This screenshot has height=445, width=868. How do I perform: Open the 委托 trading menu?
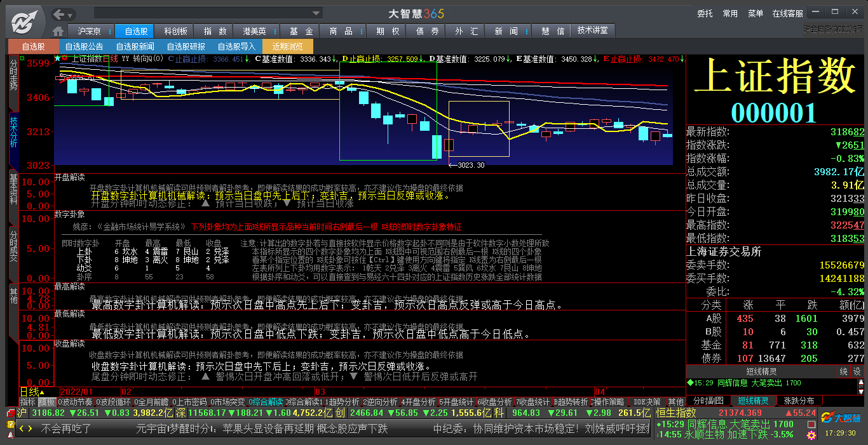pyautogui.click(x=705, y=13)
